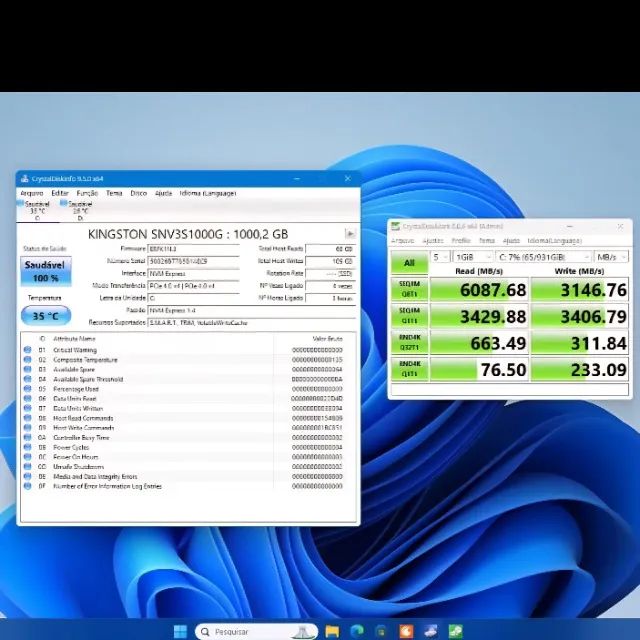Click status circle of Power Cycles row
Image resolution: width=640 pixels, height=640 pixels.
point(27,447)
